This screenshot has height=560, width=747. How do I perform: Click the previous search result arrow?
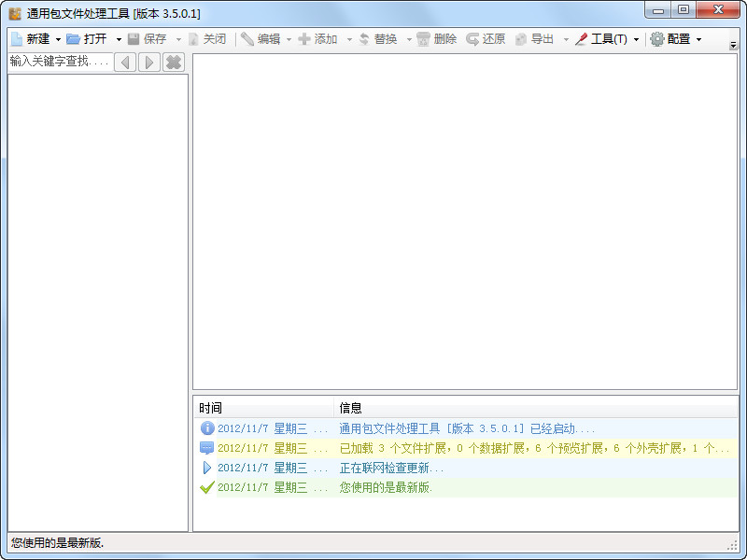(125, 63)
